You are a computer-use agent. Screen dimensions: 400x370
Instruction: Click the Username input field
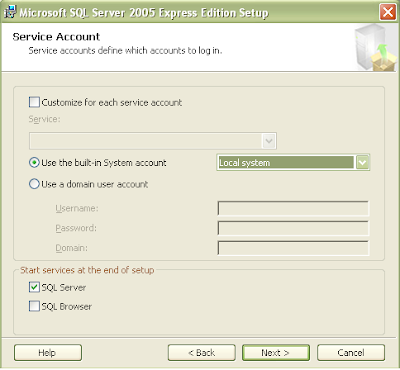(293, 208)
